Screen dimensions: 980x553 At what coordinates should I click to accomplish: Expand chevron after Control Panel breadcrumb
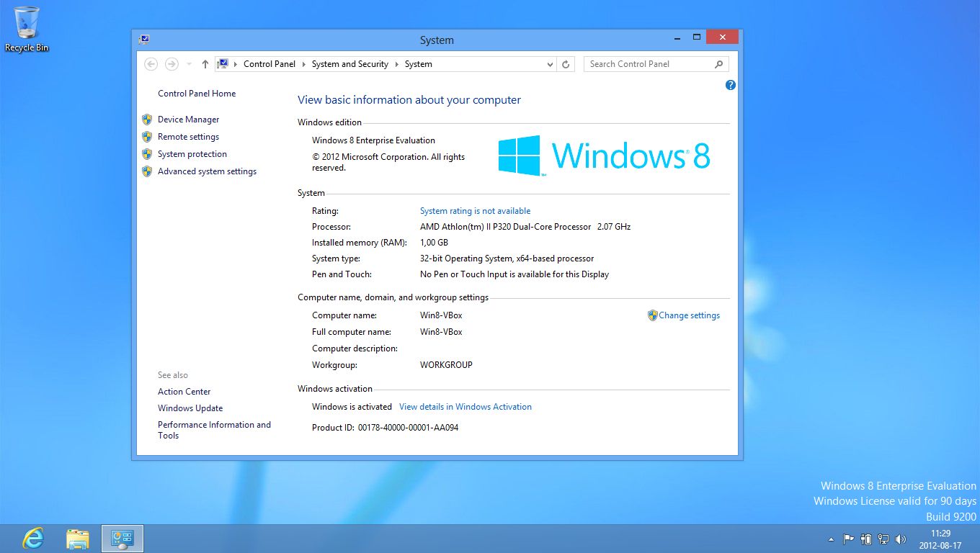point(303,64)
